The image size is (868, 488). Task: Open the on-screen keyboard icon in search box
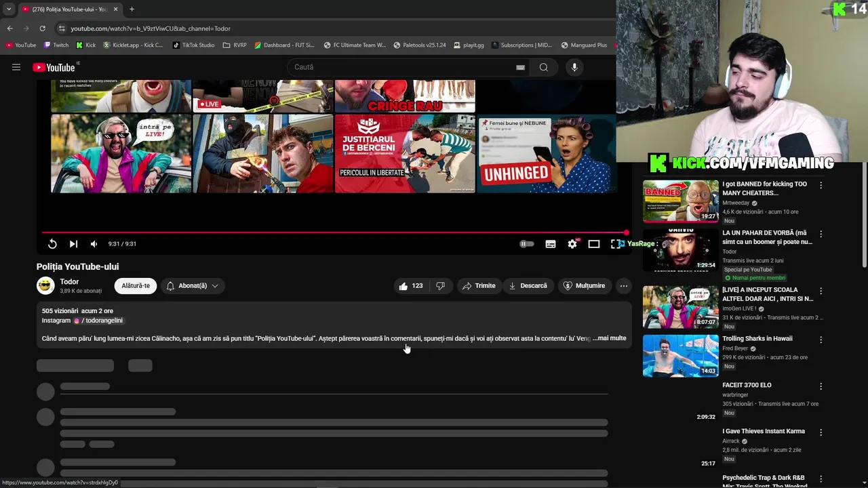click(520, 67)
